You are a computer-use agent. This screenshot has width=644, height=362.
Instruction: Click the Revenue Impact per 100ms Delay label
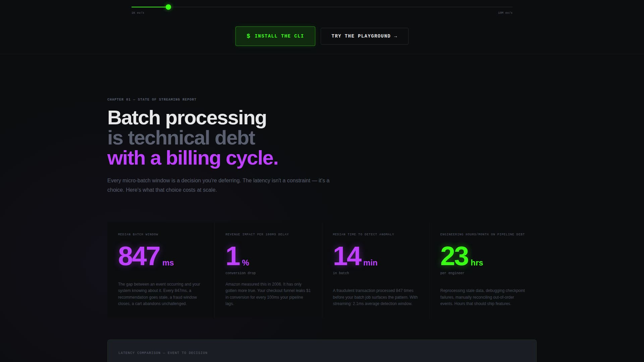click(x=257, y=234)
